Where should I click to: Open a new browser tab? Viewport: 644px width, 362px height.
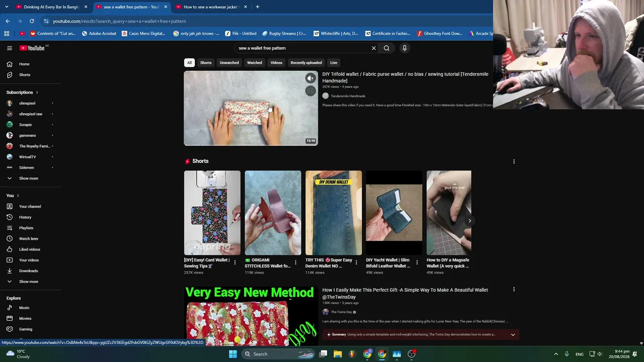(x=257, y=7)
